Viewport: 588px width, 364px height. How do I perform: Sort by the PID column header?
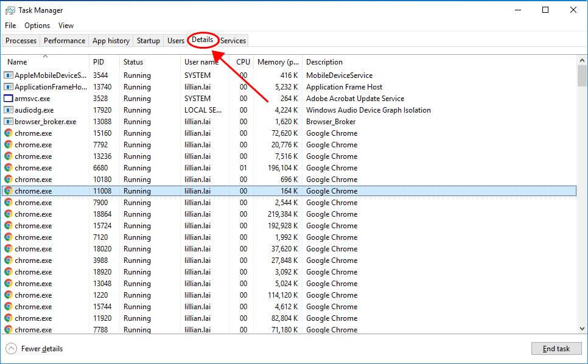tap(104, 62)
